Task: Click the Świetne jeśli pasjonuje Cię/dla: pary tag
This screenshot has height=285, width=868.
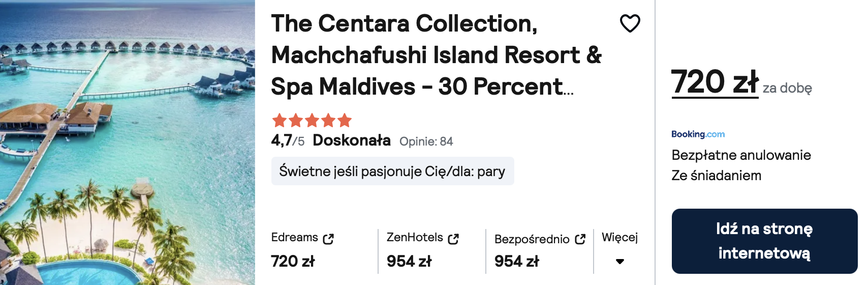Action: click(x=392, y=171)
